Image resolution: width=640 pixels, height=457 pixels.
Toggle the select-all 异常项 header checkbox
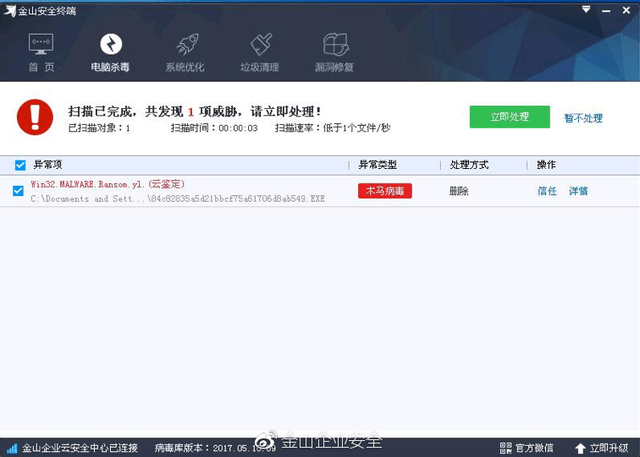[20, 165]
